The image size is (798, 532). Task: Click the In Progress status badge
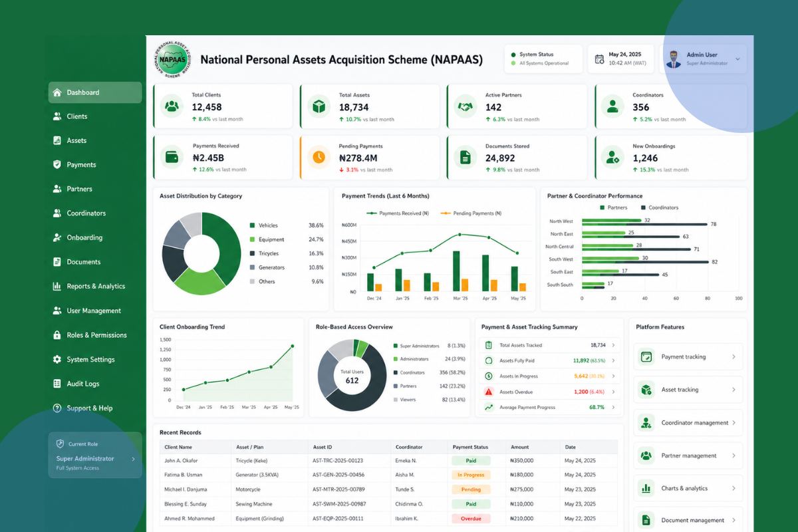click(x=471, y=475)
